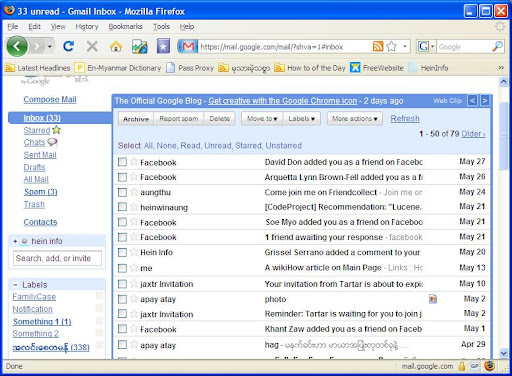Star the heinwinaung email
512x376 pixels.
[134, 207]
